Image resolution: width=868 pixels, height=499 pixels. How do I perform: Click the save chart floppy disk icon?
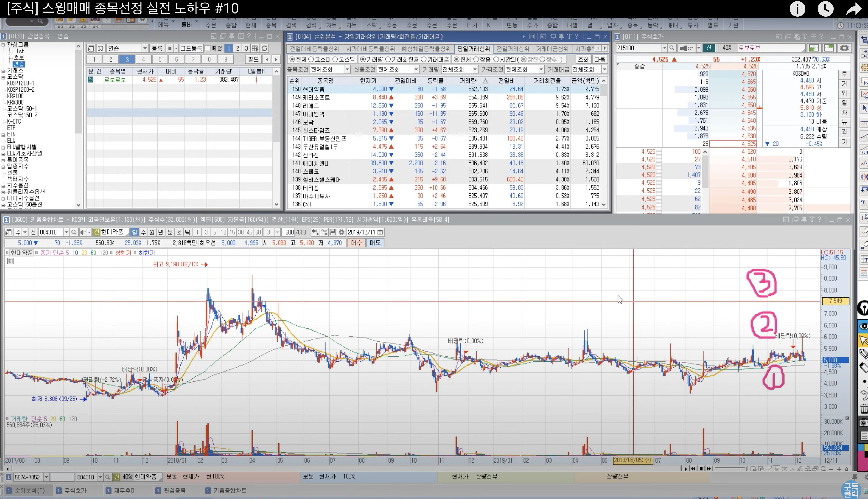tap(333, 232)
